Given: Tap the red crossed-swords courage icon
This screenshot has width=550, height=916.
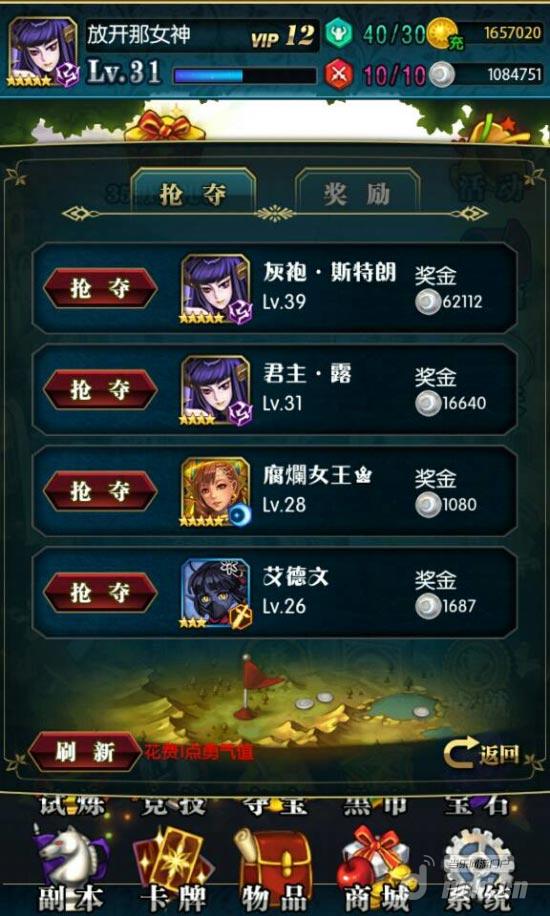Looking at the screenshot, I should 338,73.
